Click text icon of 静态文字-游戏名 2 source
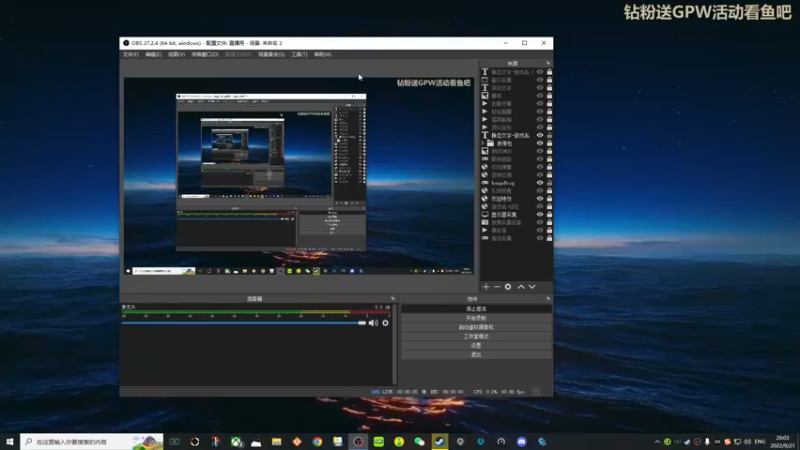This screenshot has width=800, height=450. tap(485, 72)
